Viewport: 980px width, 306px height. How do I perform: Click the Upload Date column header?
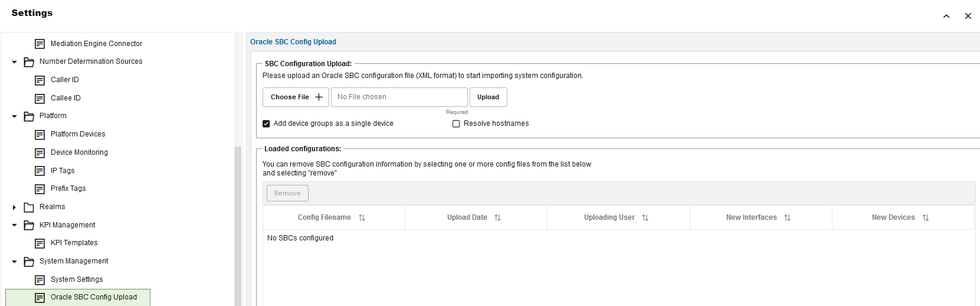coord(476,217)
